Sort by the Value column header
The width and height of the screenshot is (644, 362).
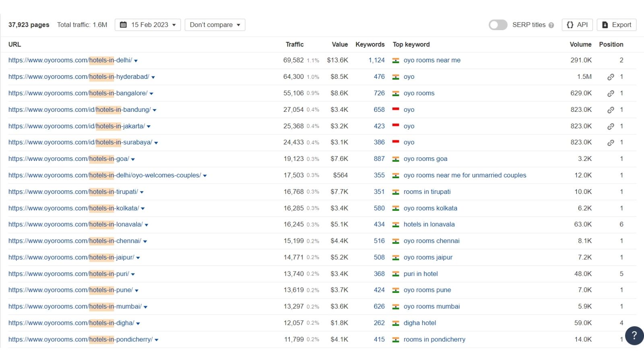point(340,45)
